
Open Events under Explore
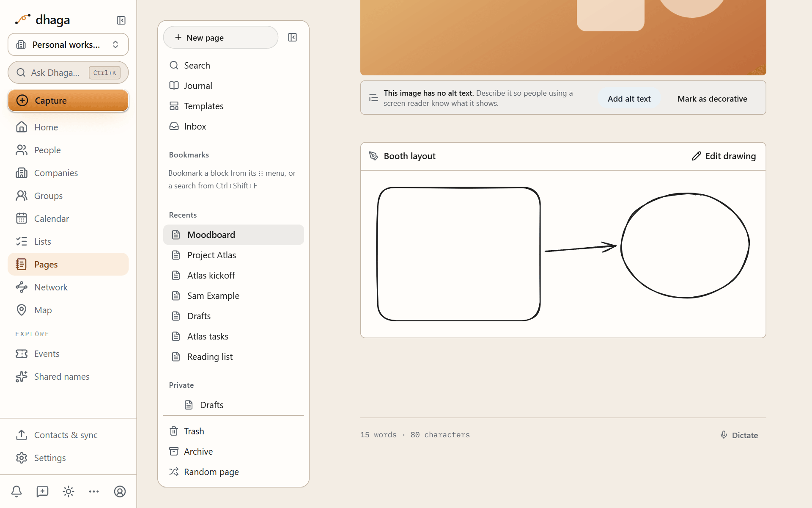pos(68,353)
